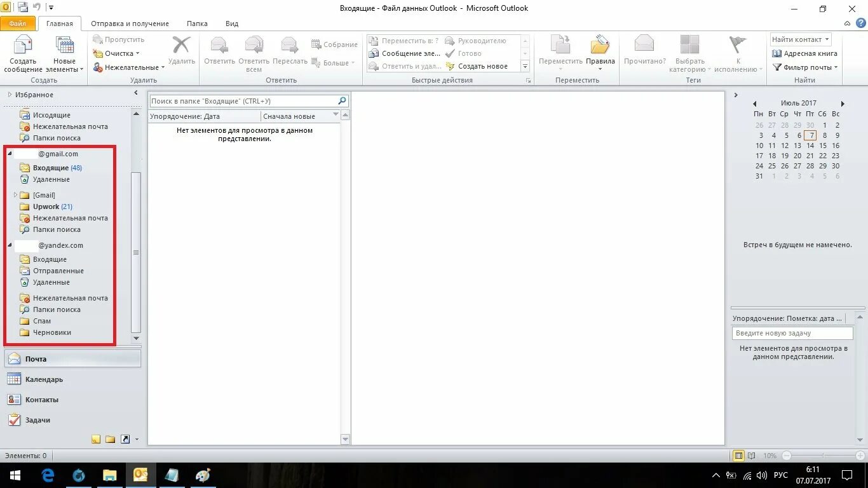
Task: Switch to Календарь calendar view
Action: click(x=72, y=379)
